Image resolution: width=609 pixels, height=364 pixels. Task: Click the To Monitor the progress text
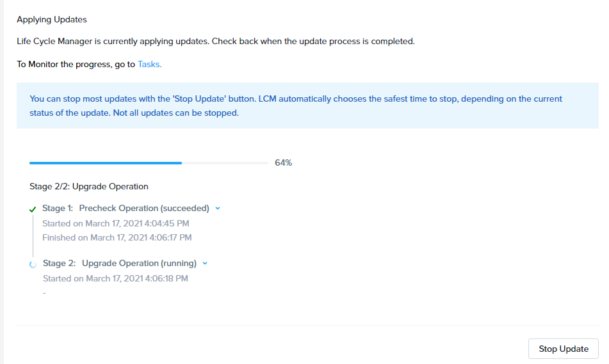[x=76, y=64]
